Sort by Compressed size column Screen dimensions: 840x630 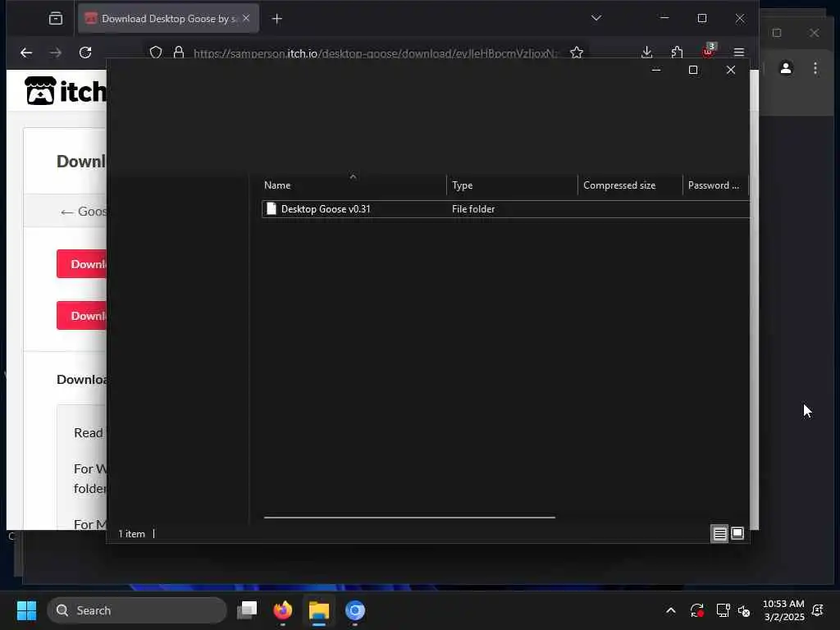(629, 185)
